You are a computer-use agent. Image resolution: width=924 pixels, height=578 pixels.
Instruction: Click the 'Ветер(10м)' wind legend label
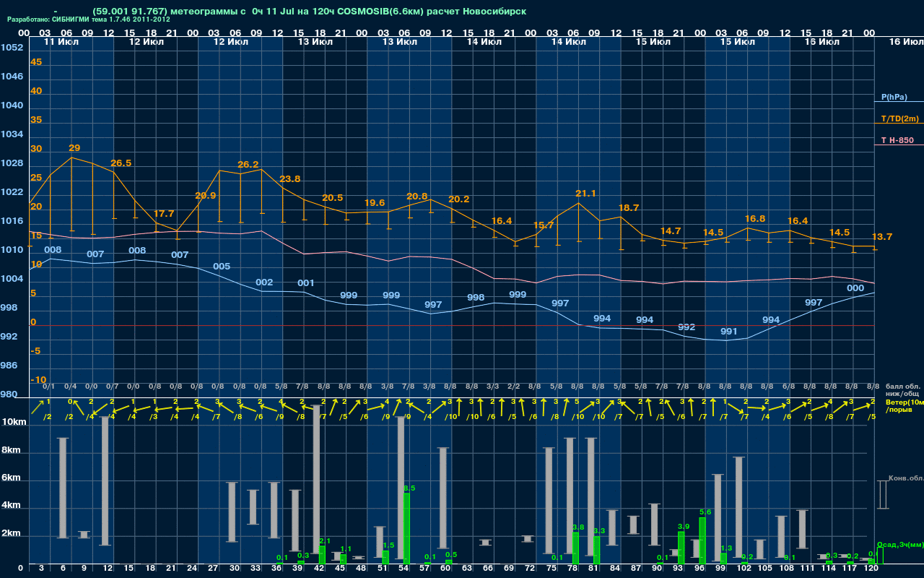coord(905,401)
